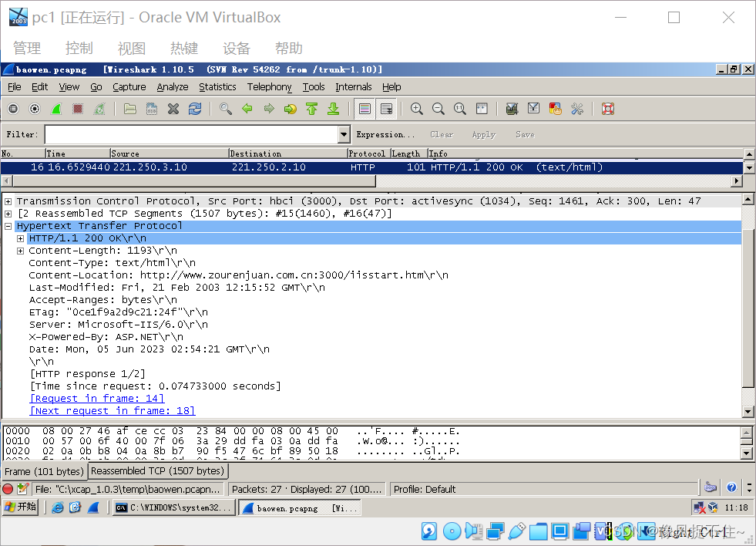Click packet details scroll down arrow
756x546 pixels.
[748, 412]
